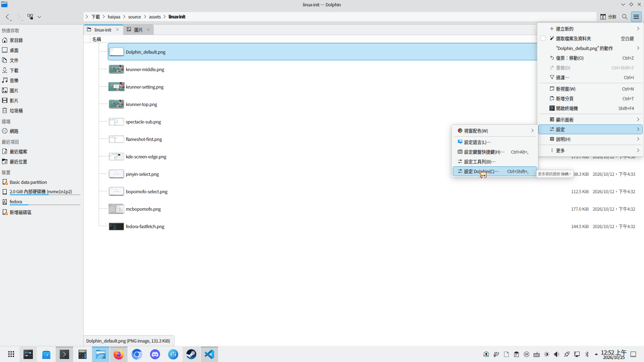Close the linux-init tab
The height and width of the screenshot is (362, 644).
click(x=117, y=30)
